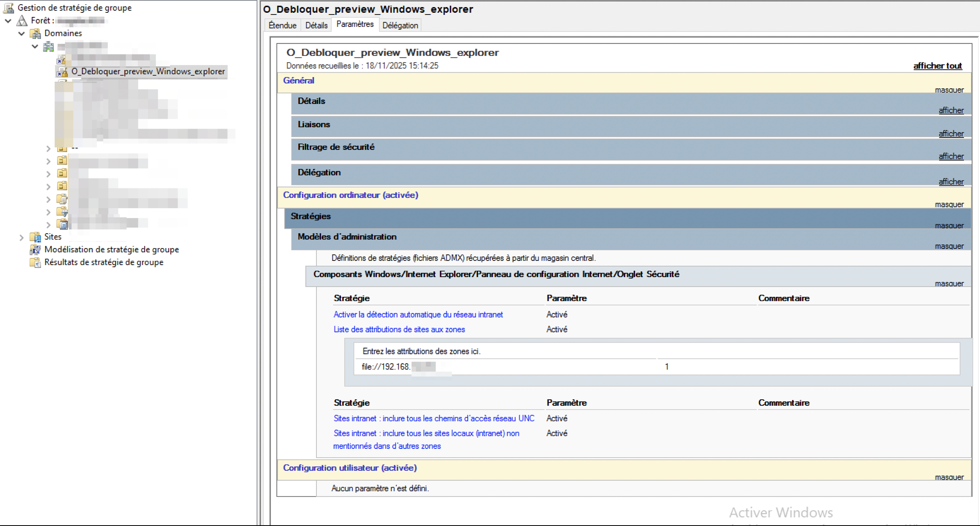
Task: Expand the Sites tree node
Action: coord(21,237)
